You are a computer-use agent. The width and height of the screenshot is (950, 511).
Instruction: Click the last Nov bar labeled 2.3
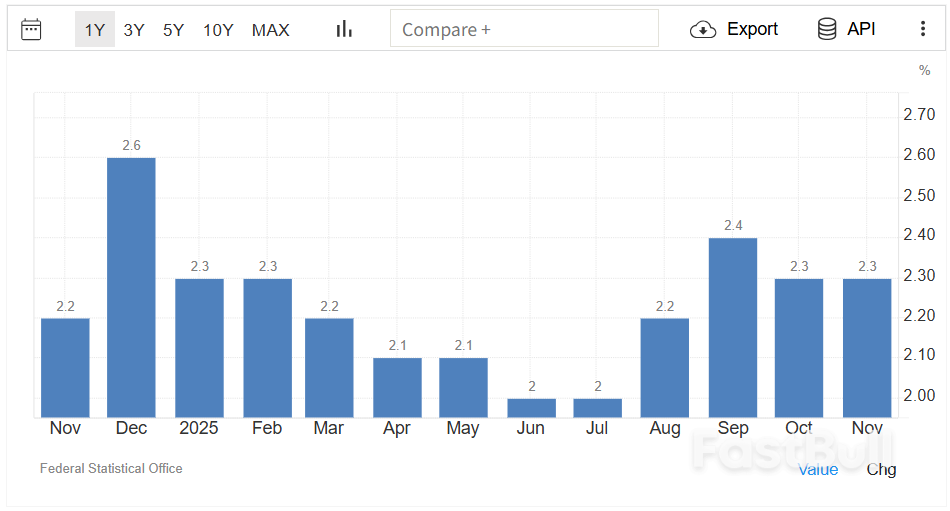click(867, 348)
